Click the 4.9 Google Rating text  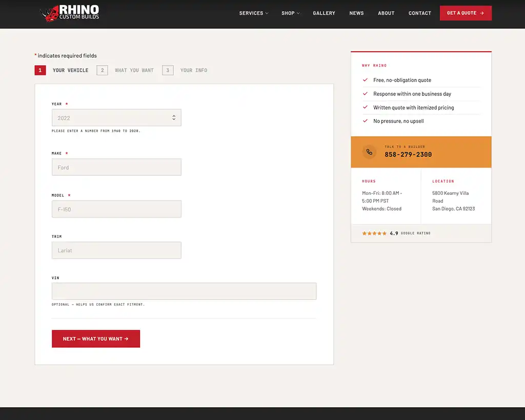410,233
